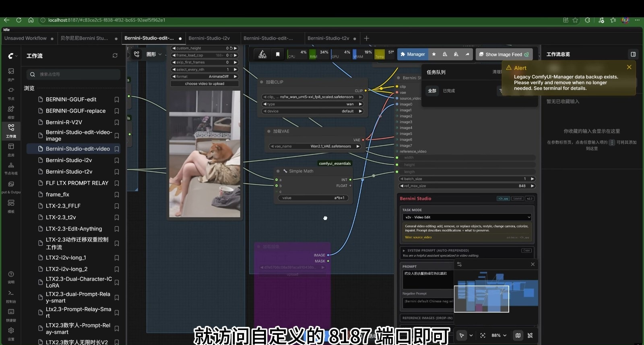This screenshot has height=345, width=644.
Task: Open the LTX-2.3-Edit-Anything workflow
Action: 74,229
